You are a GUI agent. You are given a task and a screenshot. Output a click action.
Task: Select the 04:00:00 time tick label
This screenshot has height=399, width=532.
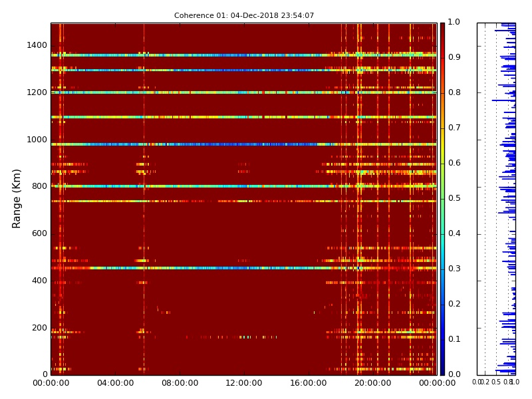point(115,384)
